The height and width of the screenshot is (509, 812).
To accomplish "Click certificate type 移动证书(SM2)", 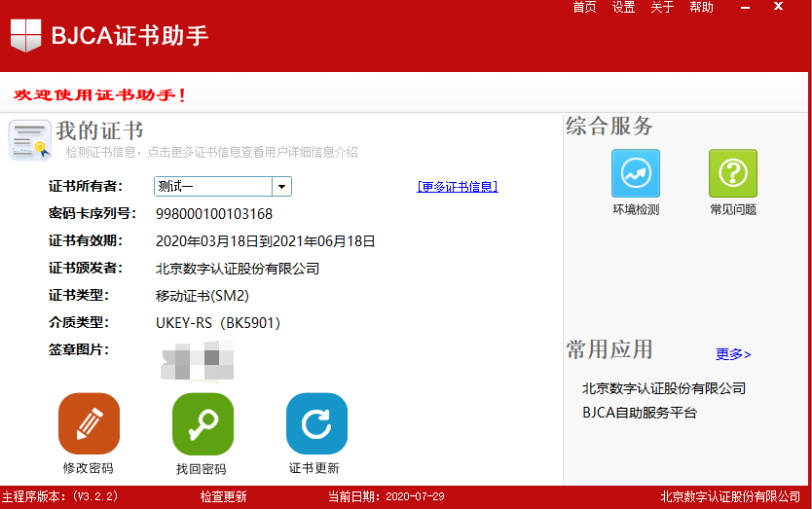I will [202, 296].
